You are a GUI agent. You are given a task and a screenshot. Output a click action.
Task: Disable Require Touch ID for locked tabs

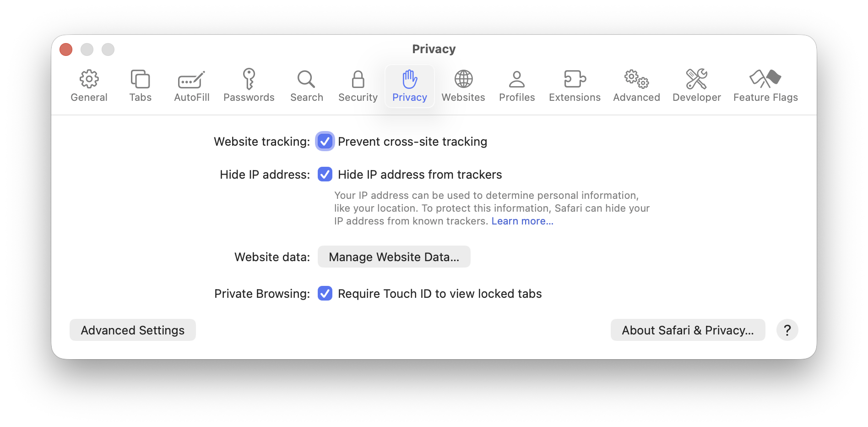tap(325, 294)
